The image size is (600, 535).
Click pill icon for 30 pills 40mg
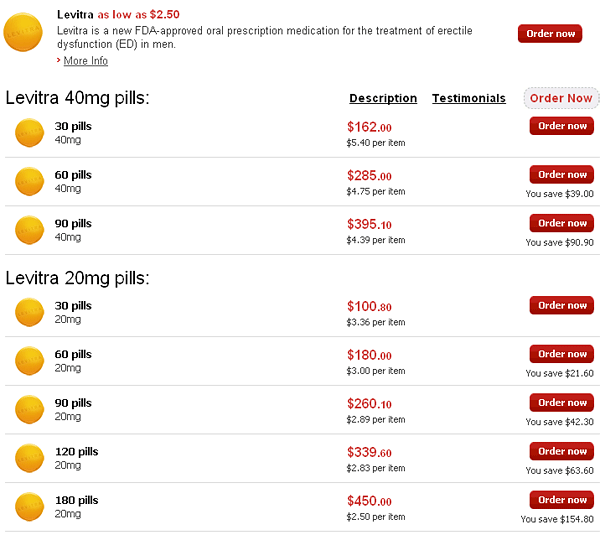tap(30, 132)
